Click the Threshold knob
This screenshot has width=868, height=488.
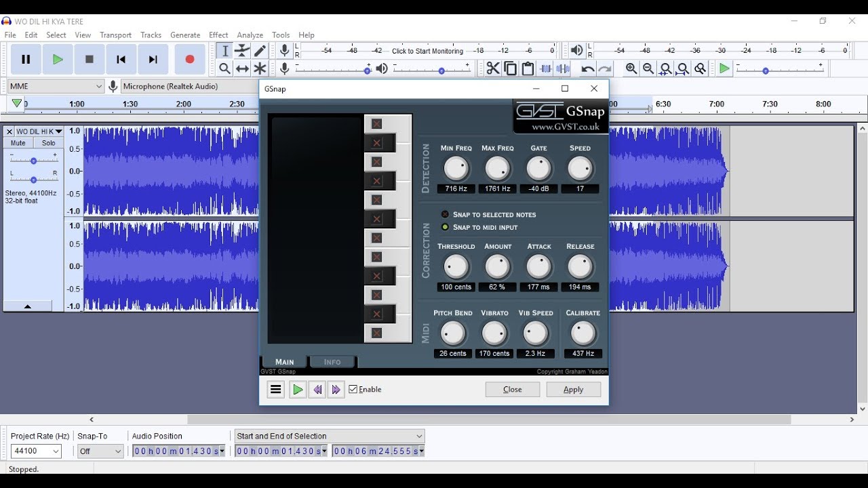click(x=456, y=267)
